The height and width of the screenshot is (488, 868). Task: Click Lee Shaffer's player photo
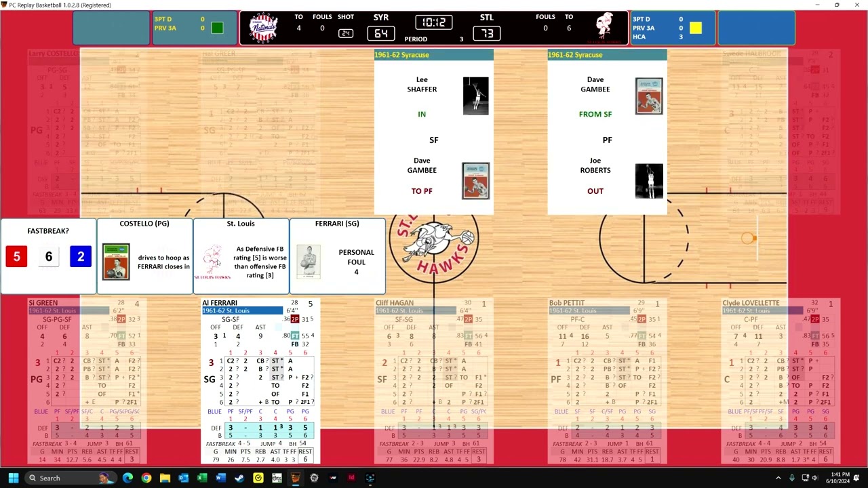point(475,96)
